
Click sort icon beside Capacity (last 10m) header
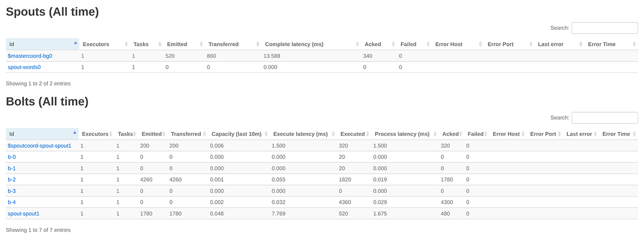(266, 134)
